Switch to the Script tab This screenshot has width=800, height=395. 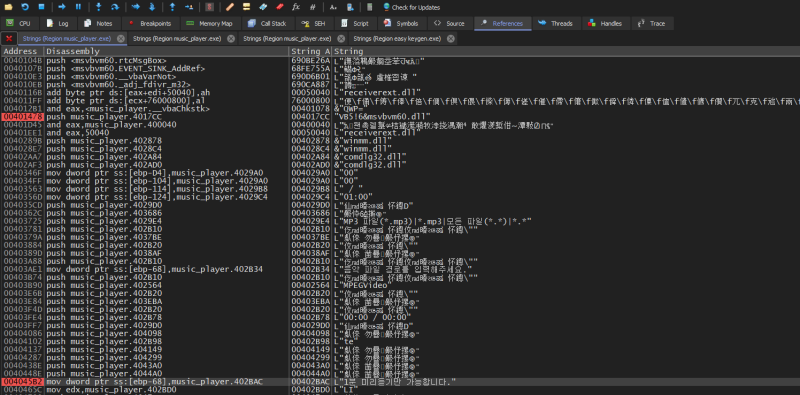coord(355,23)
